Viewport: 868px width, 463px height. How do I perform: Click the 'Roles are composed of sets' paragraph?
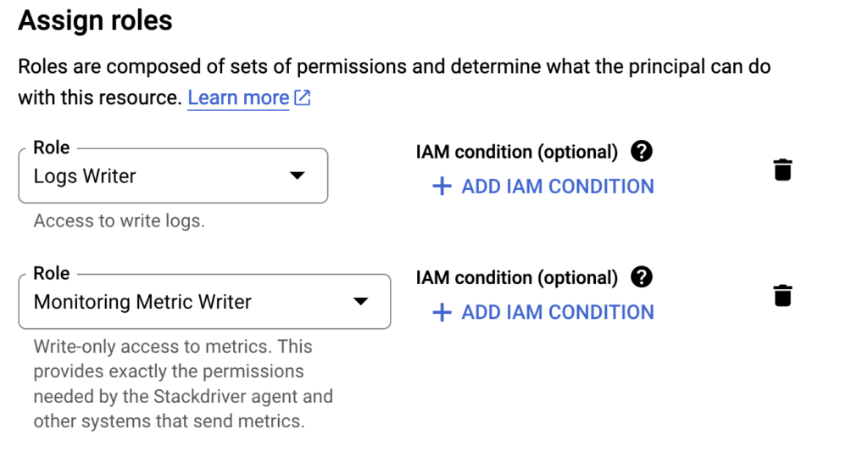(394, 67)
